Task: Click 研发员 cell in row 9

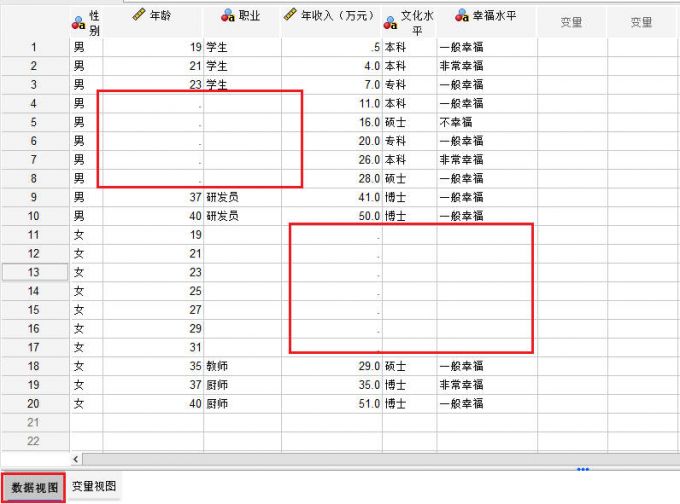Action: (x=242, y=197)
